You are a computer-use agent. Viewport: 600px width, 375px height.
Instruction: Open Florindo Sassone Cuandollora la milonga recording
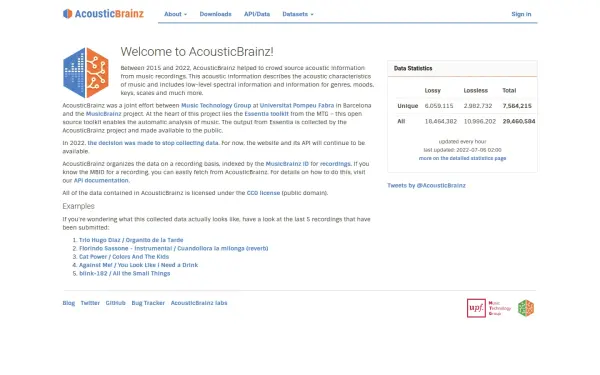pos(173,248)
